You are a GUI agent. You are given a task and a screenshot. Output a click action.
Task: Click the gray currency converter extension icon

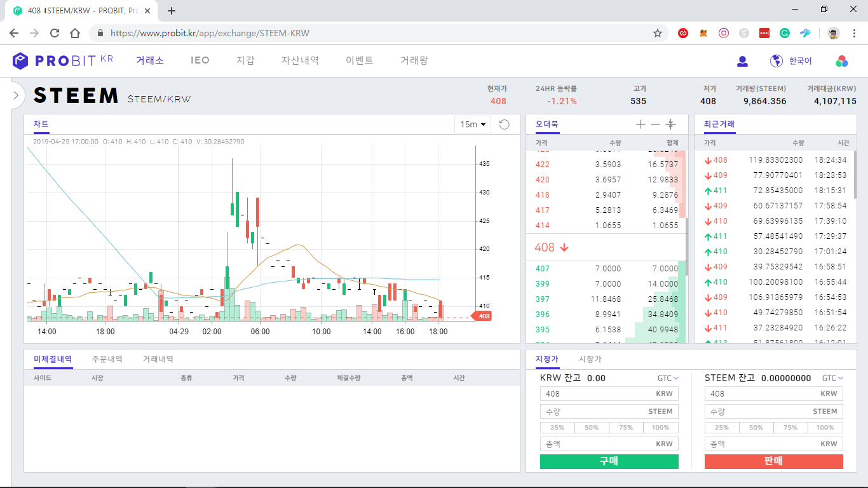pyautogui.click(x=744, y=33)
